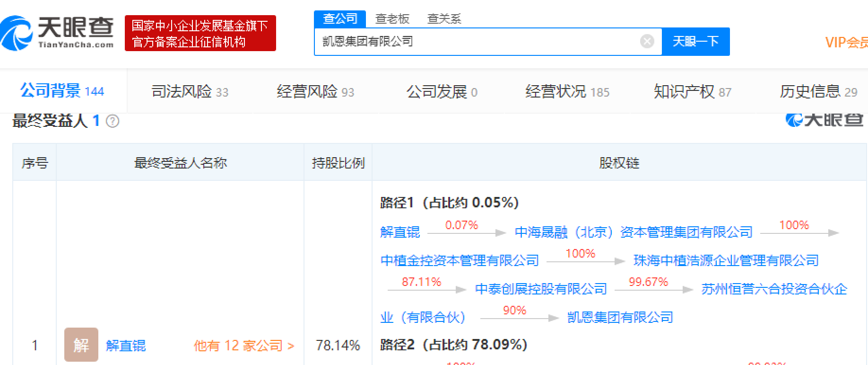Viewport: 868px width, 365px height.
Task: Open 解直锟 link in equity path 1
Action: click(400, 232)
